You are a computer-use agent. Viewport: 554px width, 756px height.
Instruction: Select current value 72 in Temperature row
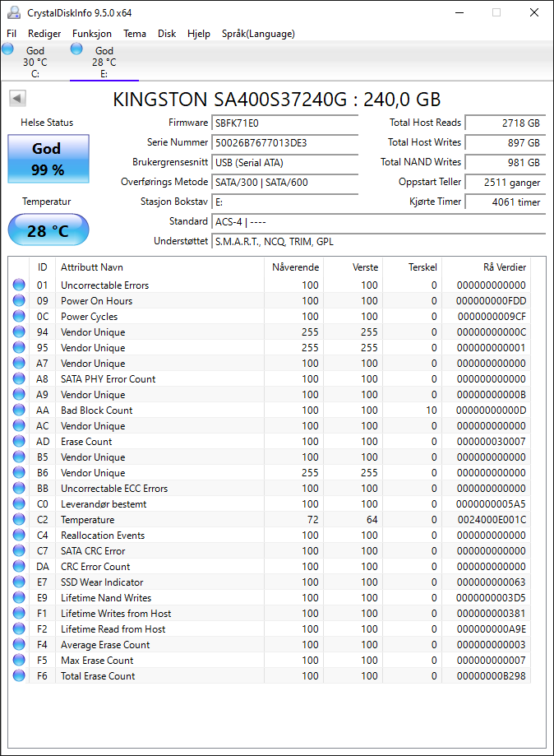coord(312,520)
